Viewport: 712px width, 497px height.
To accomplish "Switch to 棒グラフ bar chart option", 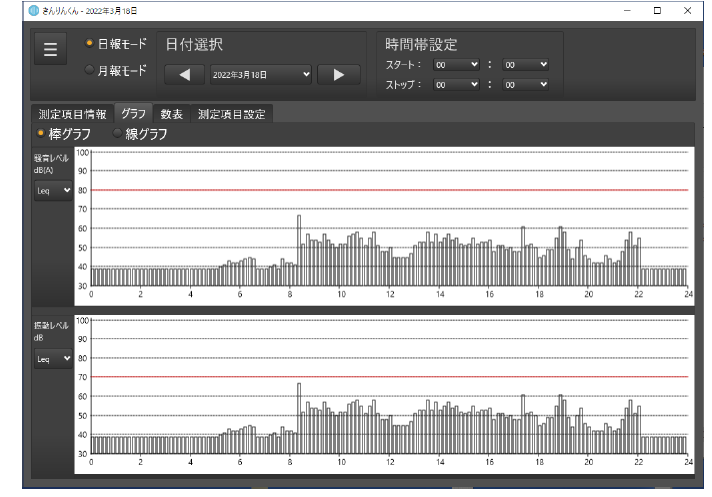I will pos(41,133).
